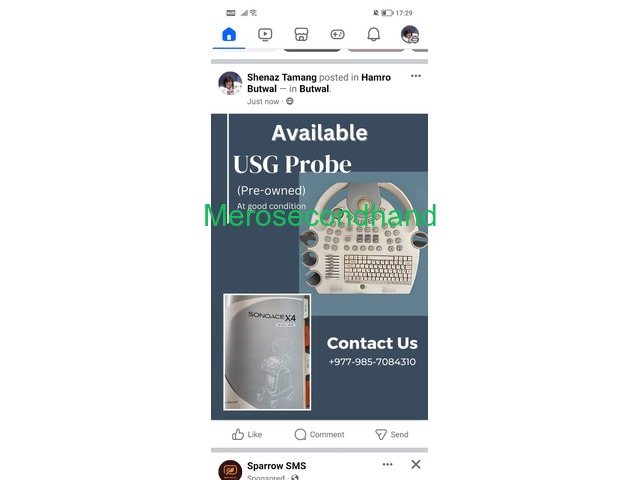Open post options three-dot menu
Viewport: 640px width, 480px height.
coord(416,76)
